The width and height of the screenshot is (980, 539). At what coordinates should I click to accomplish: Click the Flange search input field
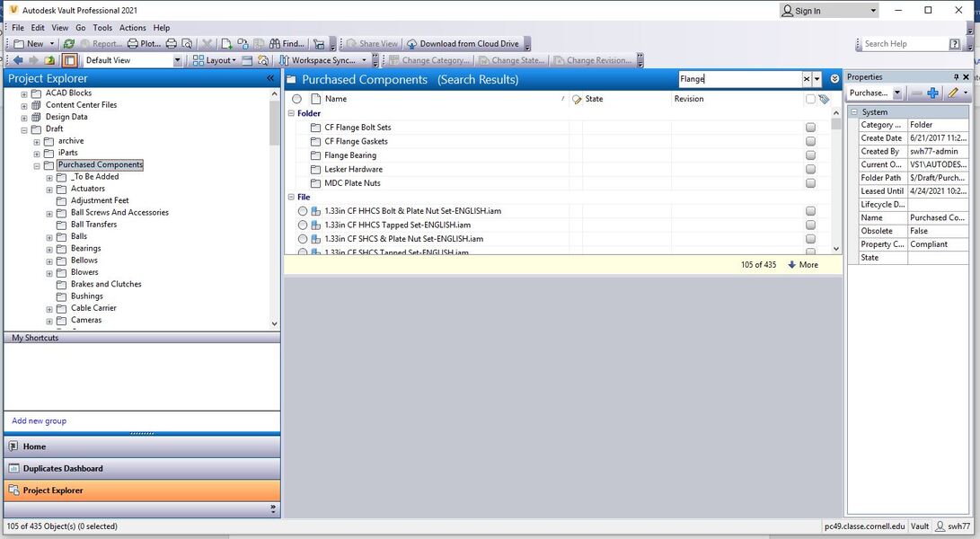point(740,79)
